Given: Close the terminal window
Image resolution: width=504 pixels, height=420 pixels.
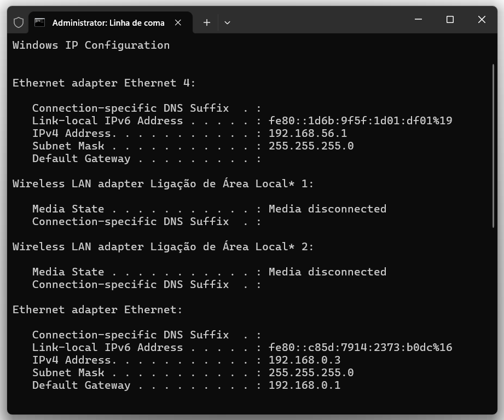Looking at the screenshot, I should coord(482,20).
